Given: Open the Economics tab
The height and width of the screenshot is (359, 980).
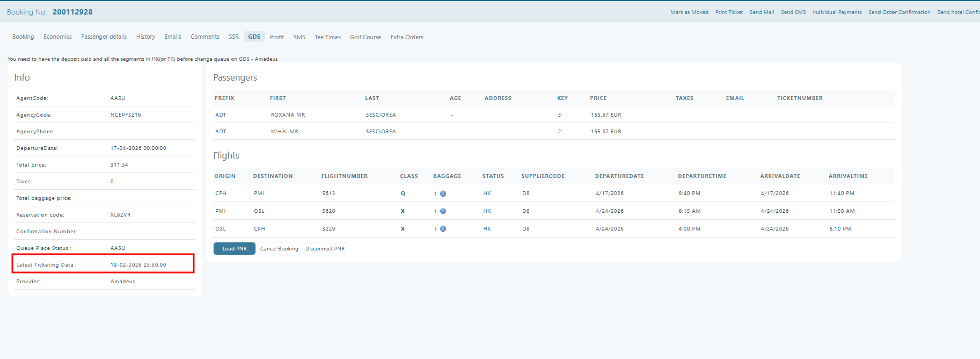Looking at the screenshot, I should [x=57, y=37].
